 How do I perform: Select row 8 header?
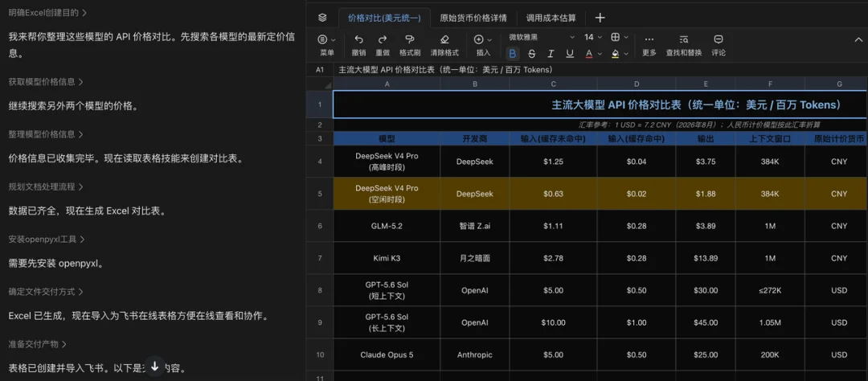click(319, 290)
